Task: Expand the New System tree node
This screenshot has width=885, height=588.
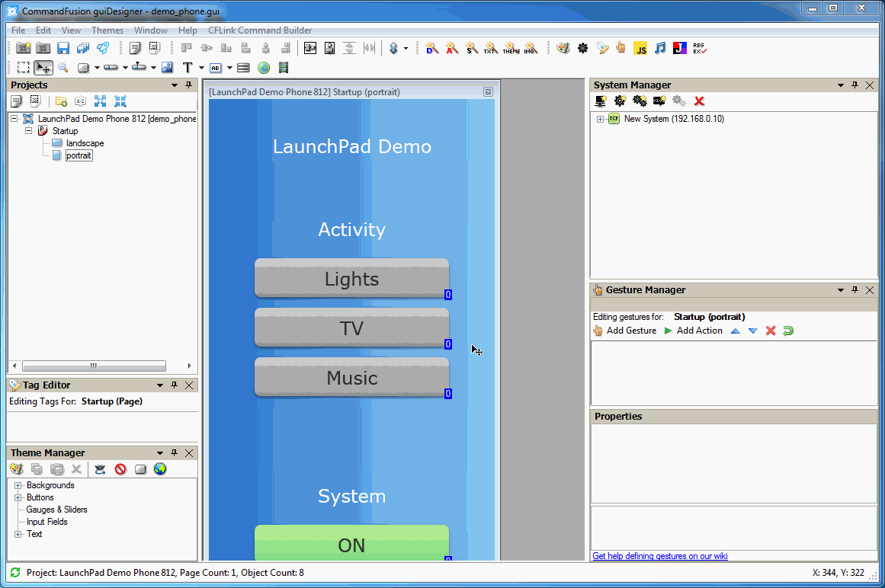Action: 601,119
